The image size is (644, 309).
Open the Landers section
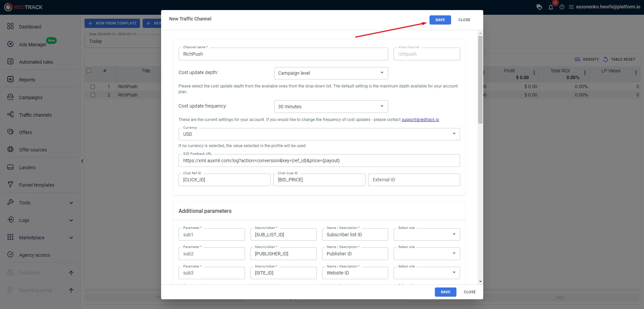(x=27, y=167)
